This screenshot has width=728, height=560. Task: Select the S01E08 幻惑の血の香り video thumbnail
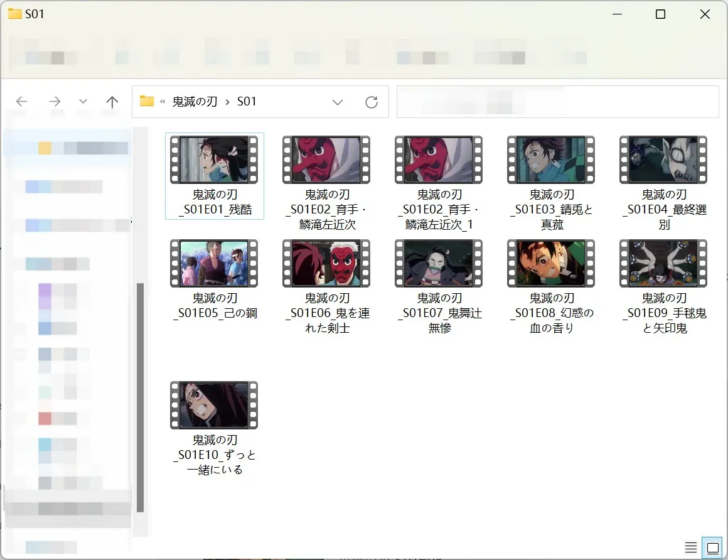pos(551,263)
